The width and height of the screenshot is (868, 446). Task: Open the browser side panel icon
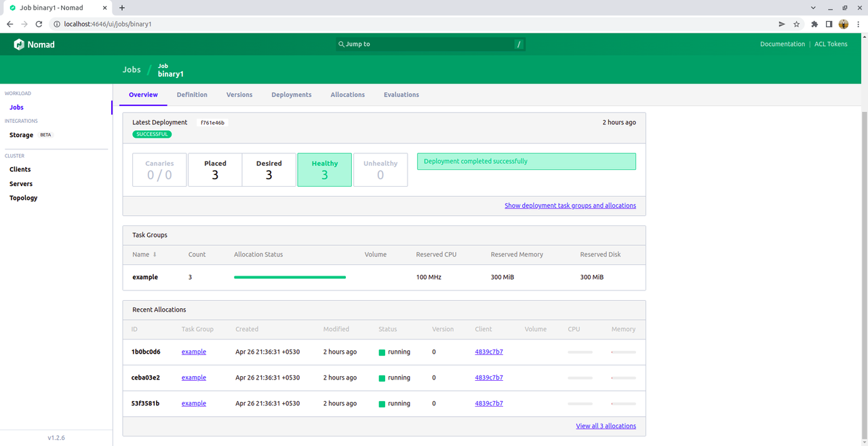829,24
